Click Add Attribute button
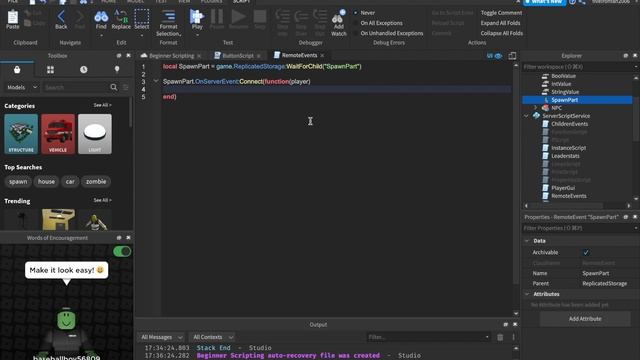The image size is (640, 360). (x=585, y=319)
